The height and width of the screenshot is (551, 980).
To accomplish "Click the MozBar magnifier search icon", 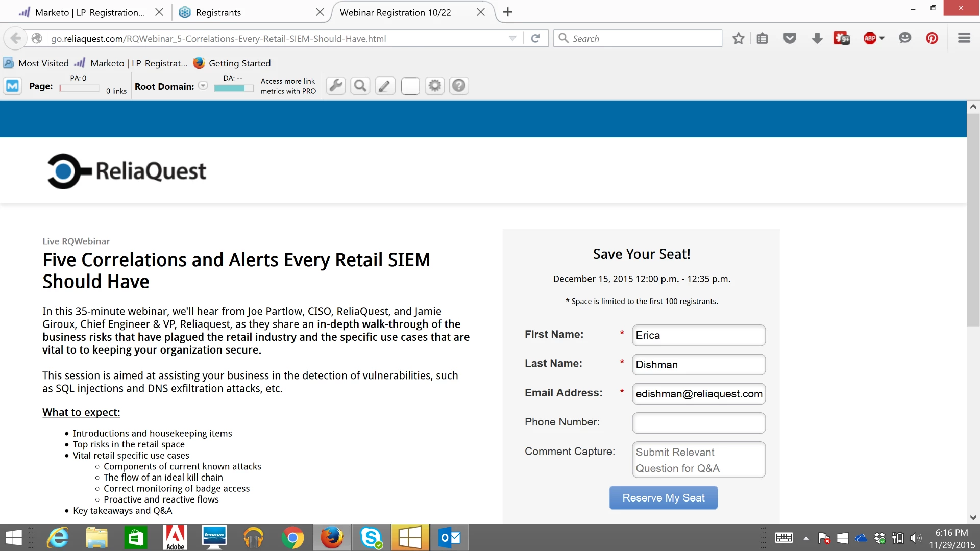I will [x=360, y=86].
